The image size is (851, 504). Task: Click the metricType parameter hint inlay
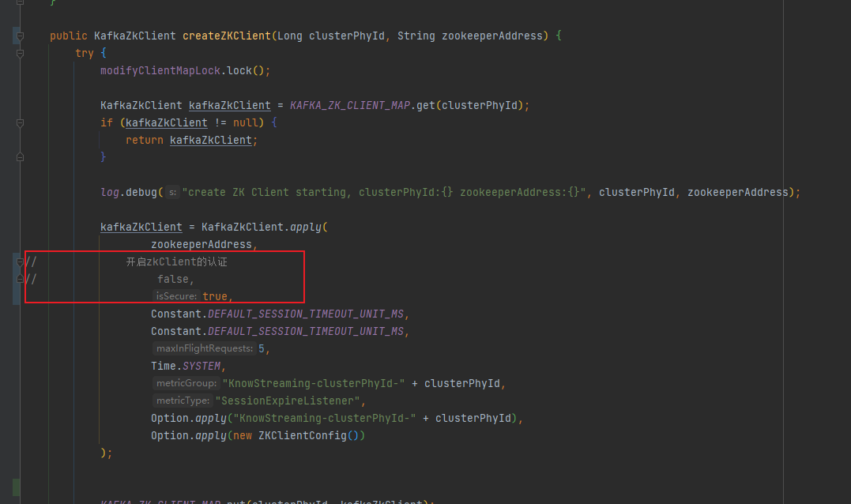coord(183,400)
